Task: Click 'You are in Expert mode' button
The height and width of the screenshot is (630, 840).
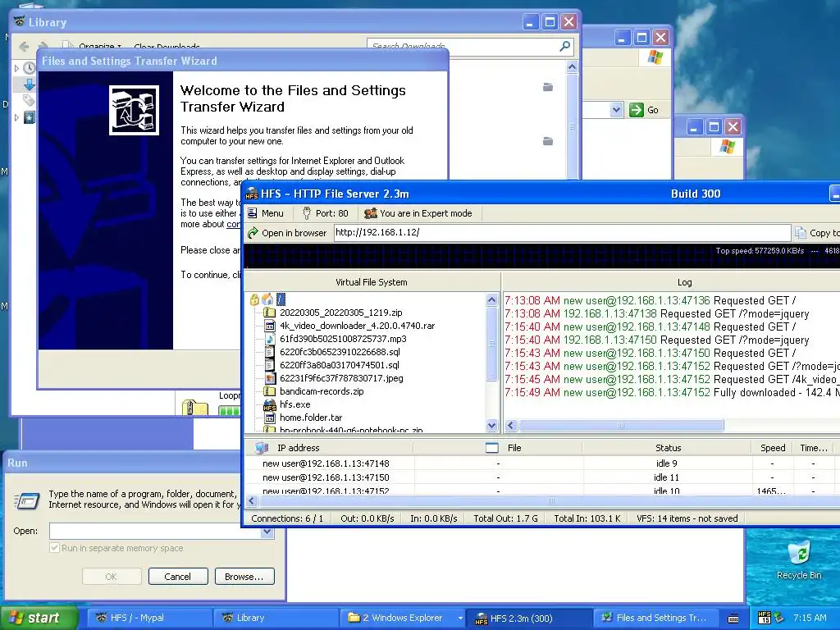Action: 418,213
